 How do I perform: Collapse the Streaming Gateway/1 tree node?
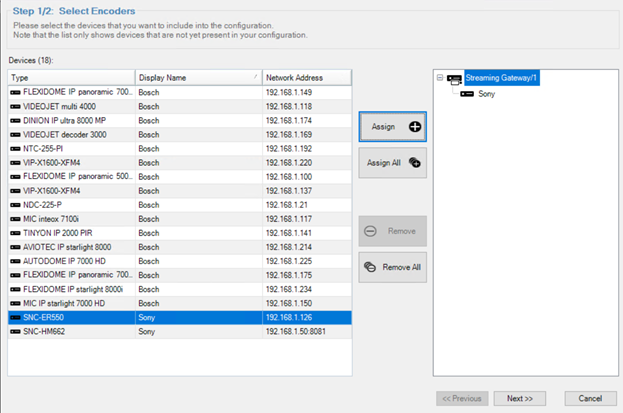pyautogui.click(x=439, y=78)
